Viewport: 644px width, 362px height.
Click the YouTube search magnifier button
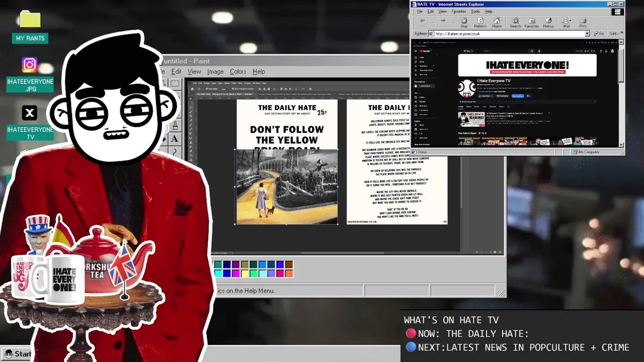(x=532, y=51)
